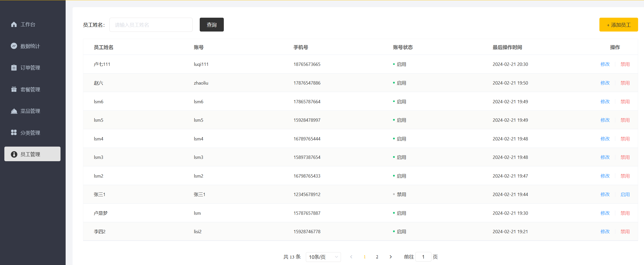Click 修改 for employee 卢是梦

[x=605, y=213]
